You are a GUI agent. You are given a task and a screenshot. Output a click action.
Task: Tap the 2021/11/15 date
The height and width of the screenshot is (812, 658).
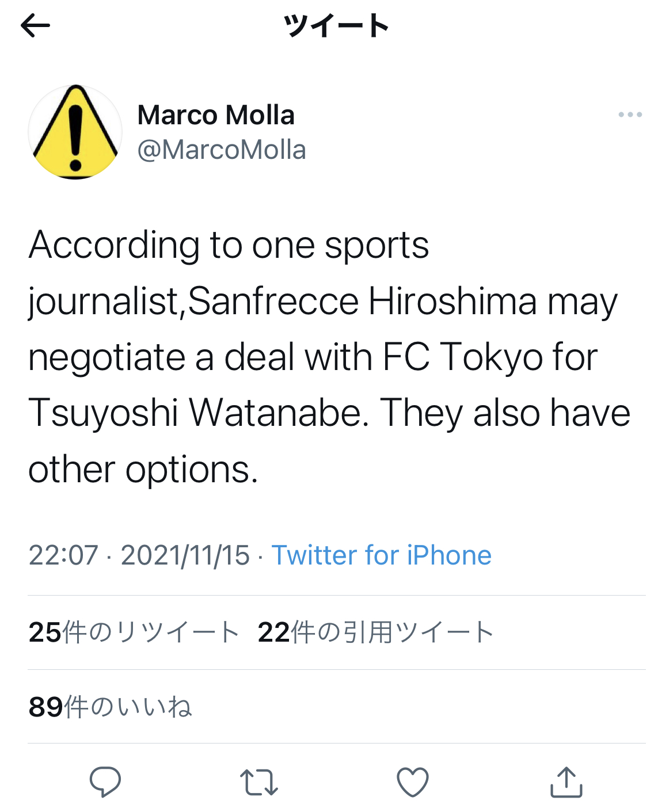pyautogui.click(x=185, y=555)
